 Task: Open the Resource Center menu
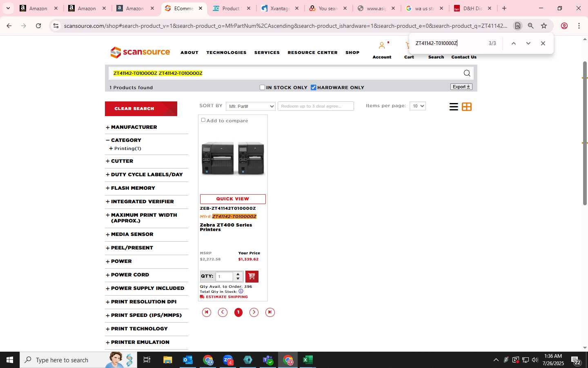(x=312, y=53)
